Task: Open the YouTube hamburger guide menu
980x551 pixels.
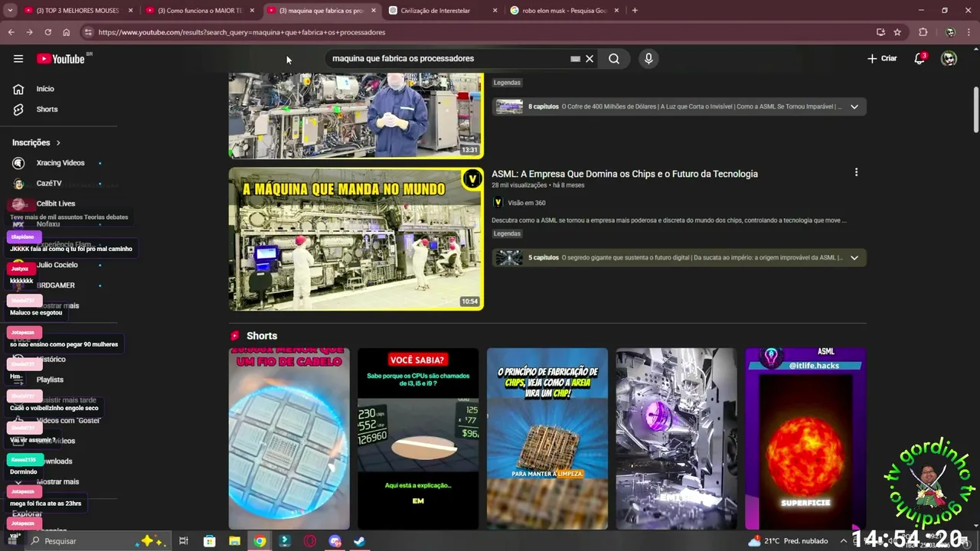Action: pos(18,59)
